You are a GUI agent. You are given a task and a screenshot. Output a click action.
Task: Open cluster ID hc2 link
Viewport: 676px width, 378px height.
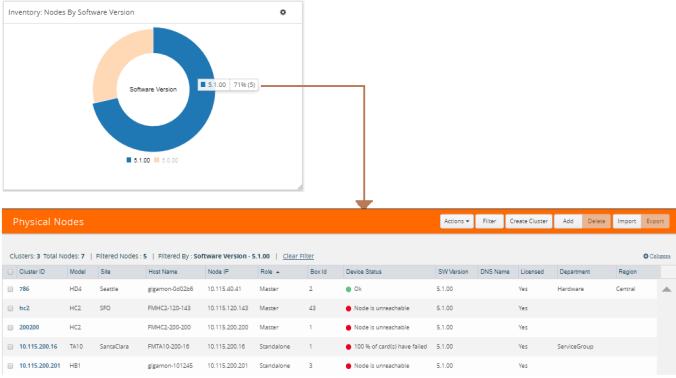25,308
